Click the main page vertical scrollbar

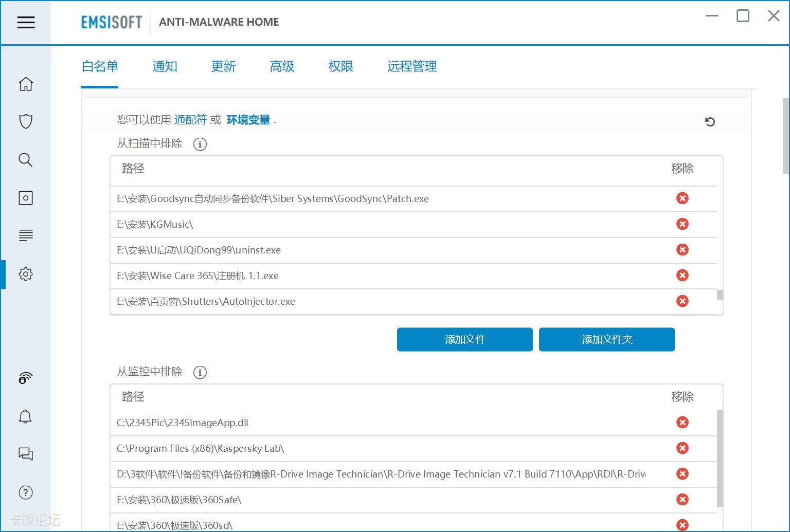click(785, 136)
